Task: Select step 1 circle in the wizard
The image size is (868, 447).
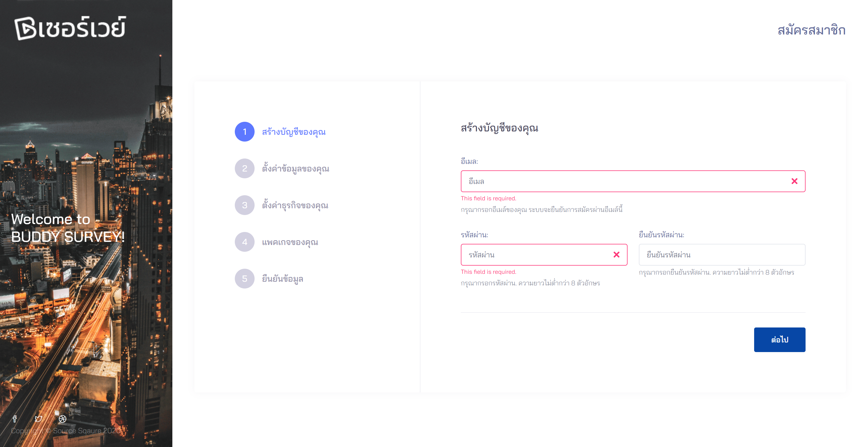Action: pyautogui.click(x=245, y=132)
